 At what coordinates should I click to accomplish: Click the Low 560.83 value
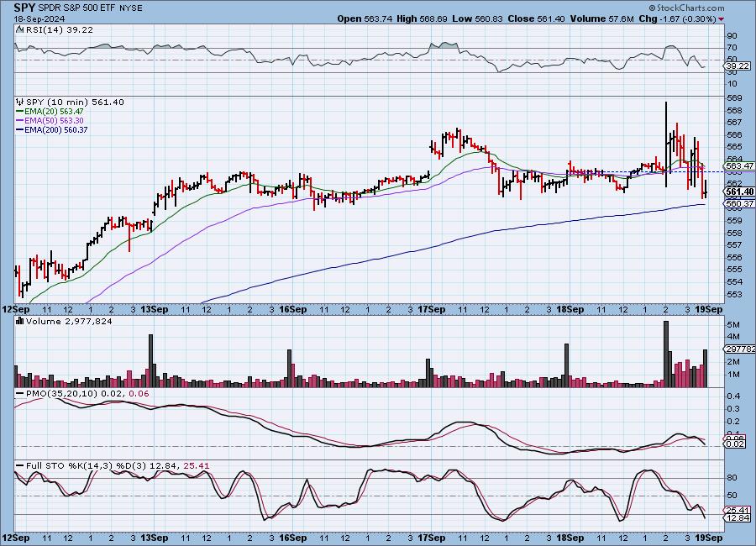coord(477,18)
